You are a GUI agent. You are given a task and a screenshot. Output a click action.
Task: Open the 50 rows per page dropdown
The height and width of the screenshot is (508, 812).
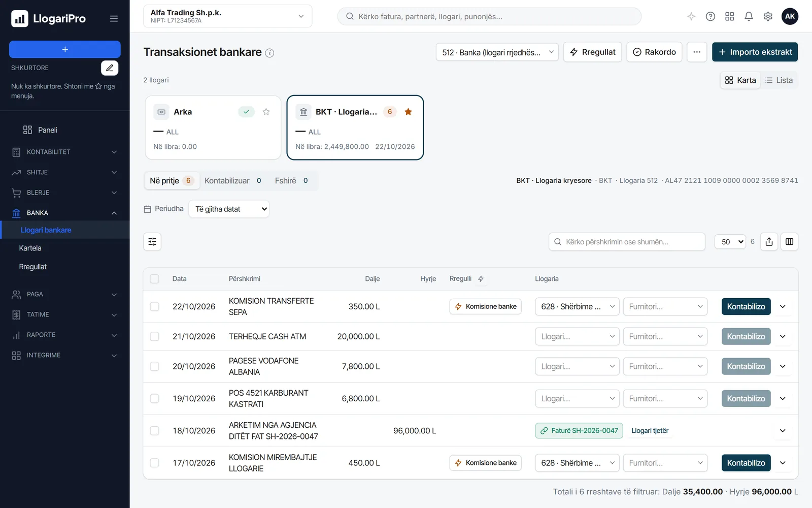(x=730, y=242)
